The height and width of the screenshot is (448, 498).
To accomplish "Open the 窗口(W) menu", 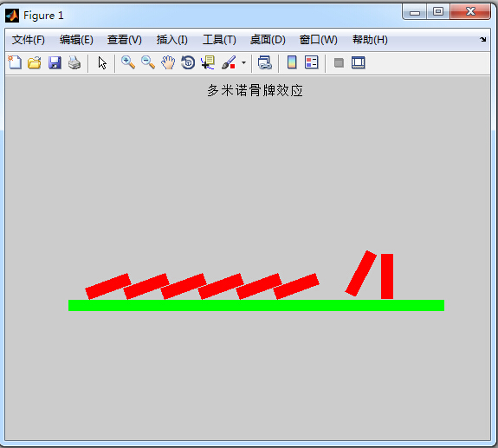I will (x=318, y=40).
